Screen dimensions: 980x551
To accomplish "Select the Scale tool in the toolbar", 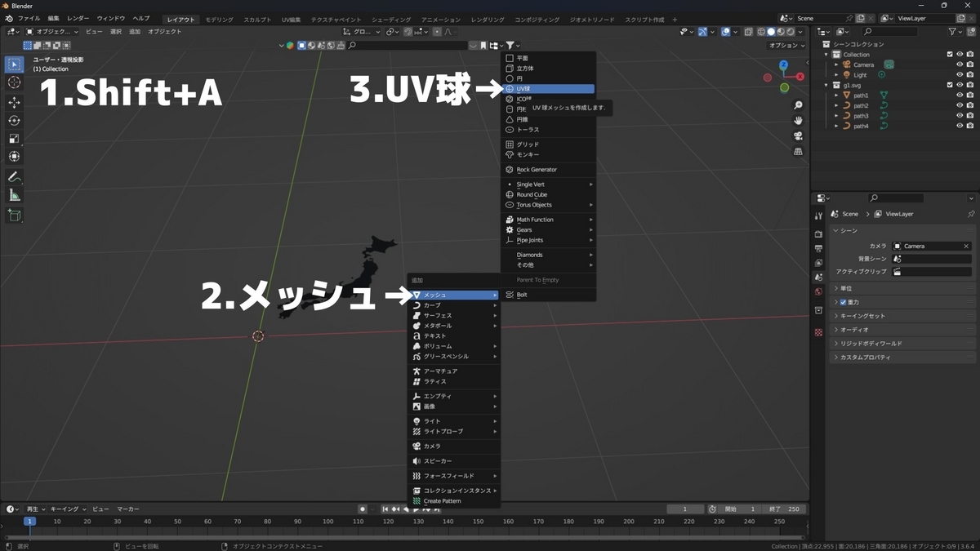I will 13,139.
